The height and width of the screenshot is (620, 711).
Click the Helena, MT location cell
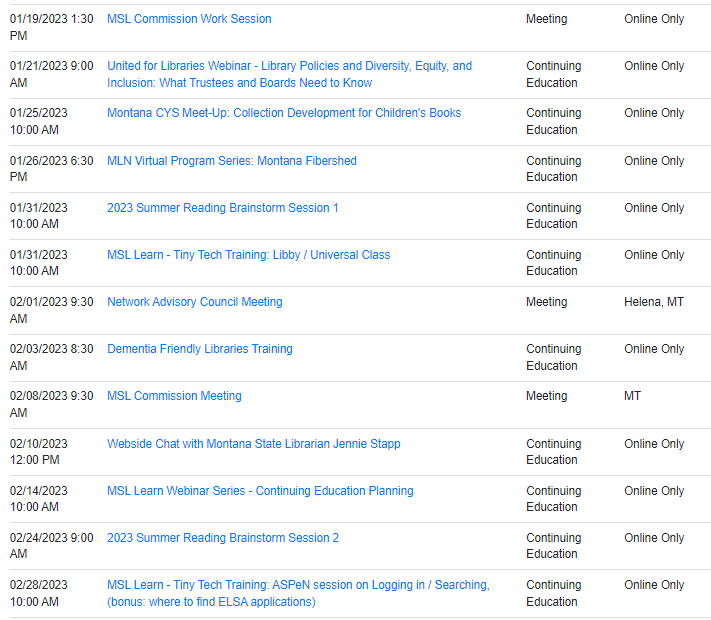(x=654, y=302)
